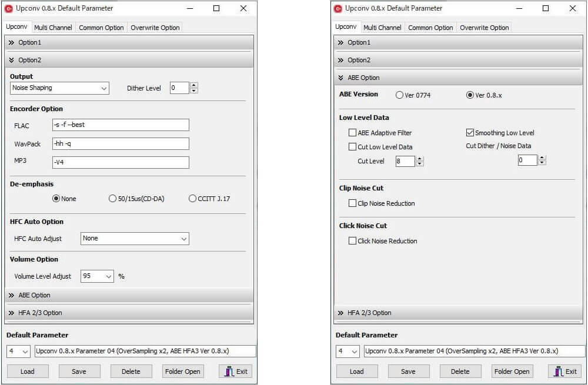Click Save button in right window
This screenshot has width=588, height=385.
coord(409,371)
